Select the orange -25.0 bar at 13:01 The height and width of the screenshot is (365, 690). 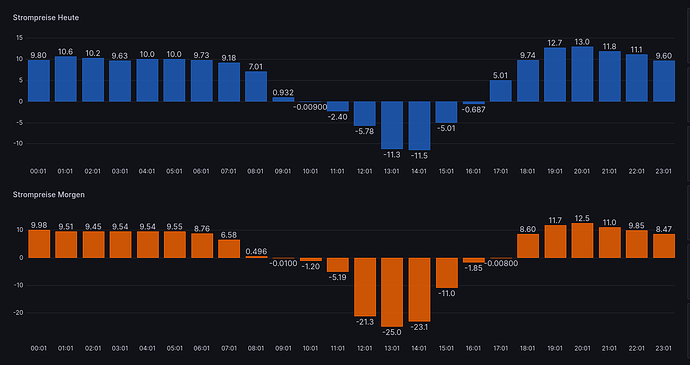coord(392,292)
